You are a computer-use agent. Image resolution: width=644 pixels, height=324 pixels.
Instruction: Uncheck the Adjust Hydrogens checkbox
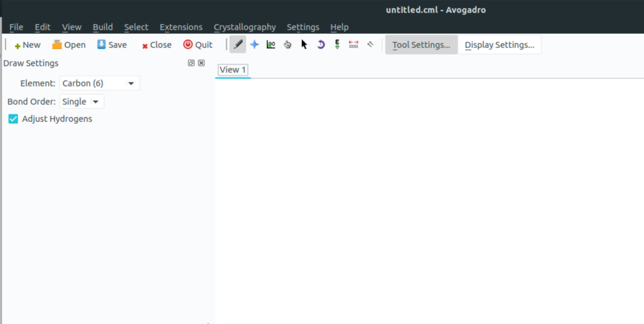click(13, 119)
